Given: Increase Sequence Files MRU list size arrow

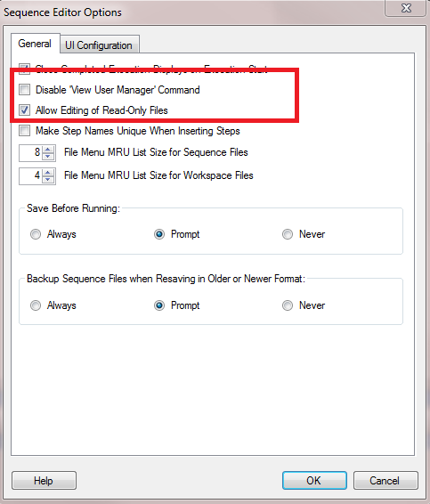Looking at the screenshot, I should (x=48, y=149).
